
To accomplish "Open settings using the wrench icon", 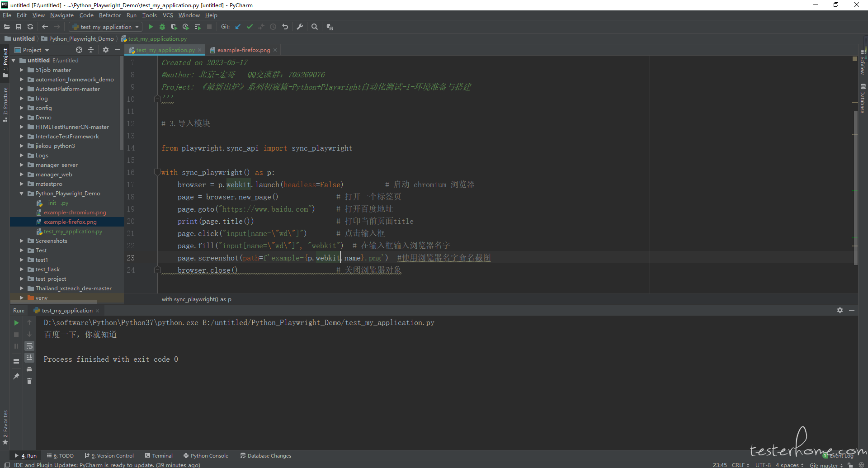I will 300,27.
